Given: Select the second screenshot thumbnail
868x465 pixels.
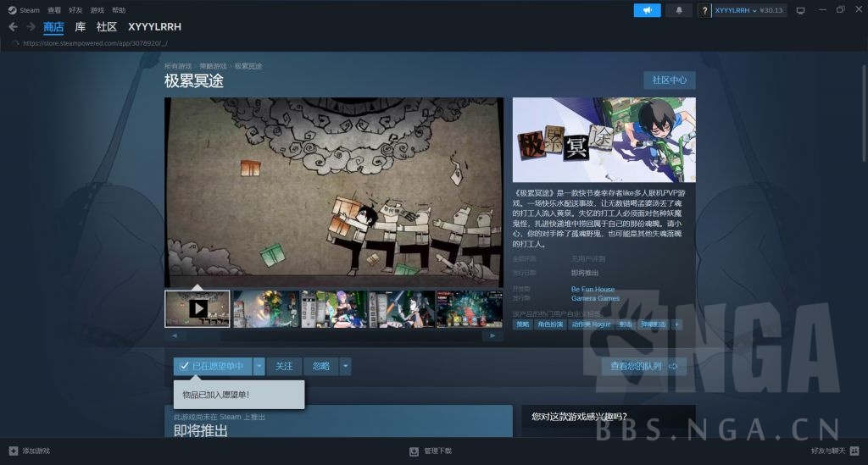Looking at the screenshot, I should click(x=265, y=308).
